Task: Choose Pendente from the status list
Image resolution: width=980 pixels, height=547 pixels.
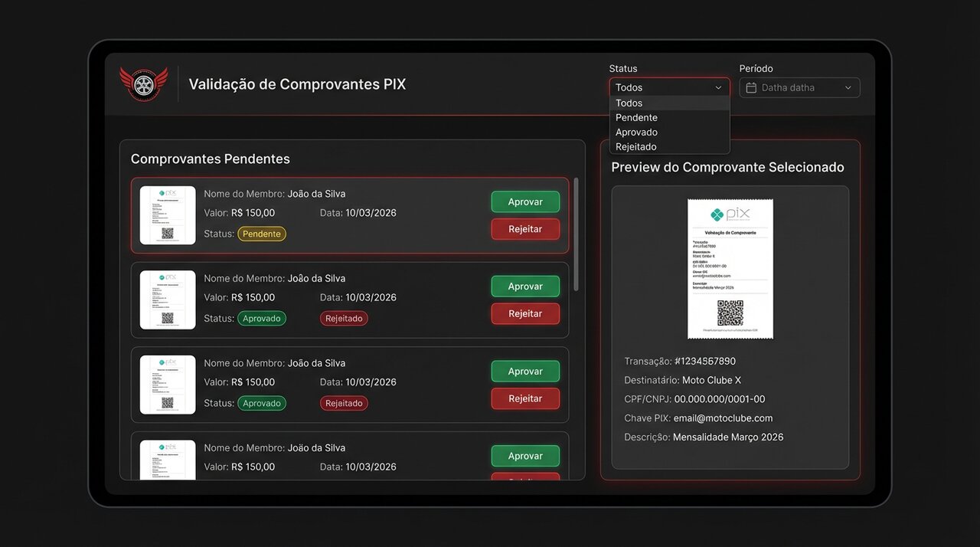Action: pyautogui.click(x=636, y=118)
